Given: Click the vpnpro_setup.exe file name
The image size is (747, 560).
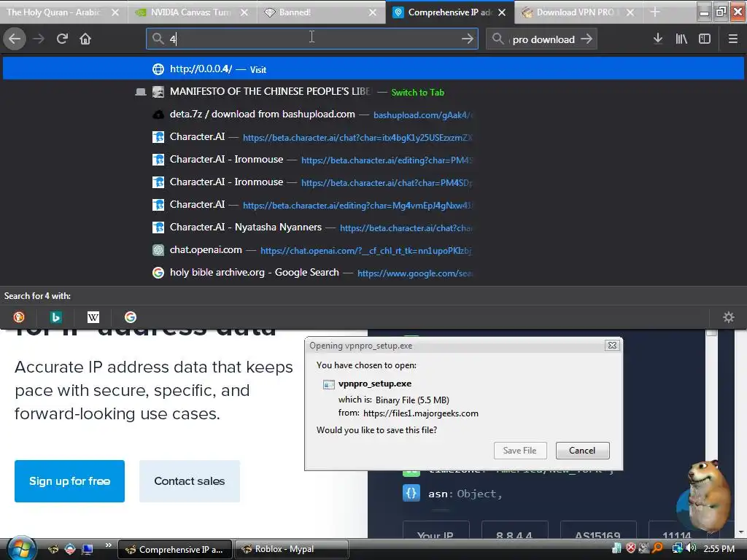Looking at the screenshot, I should coord(375,384).
